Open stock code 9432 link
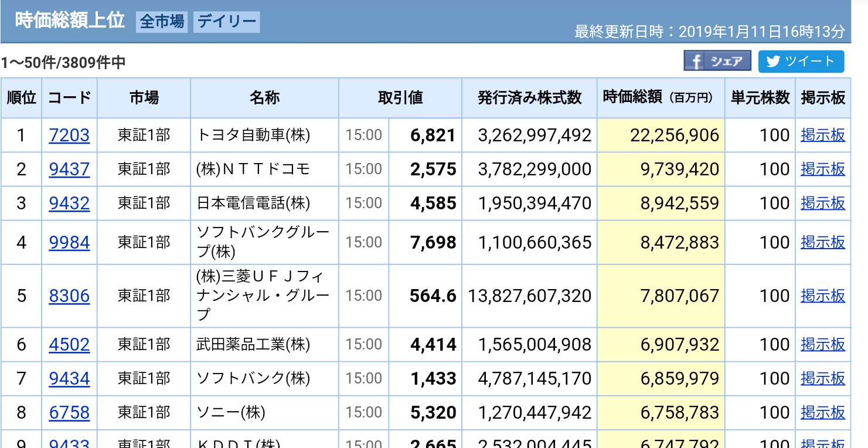868x448 pixels. (69, 203)
